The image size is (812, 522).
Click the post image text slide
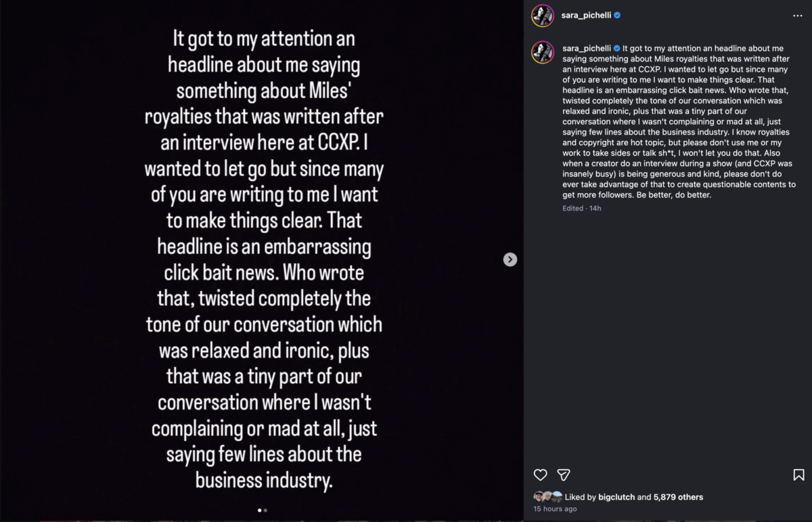tap(264, 257)
